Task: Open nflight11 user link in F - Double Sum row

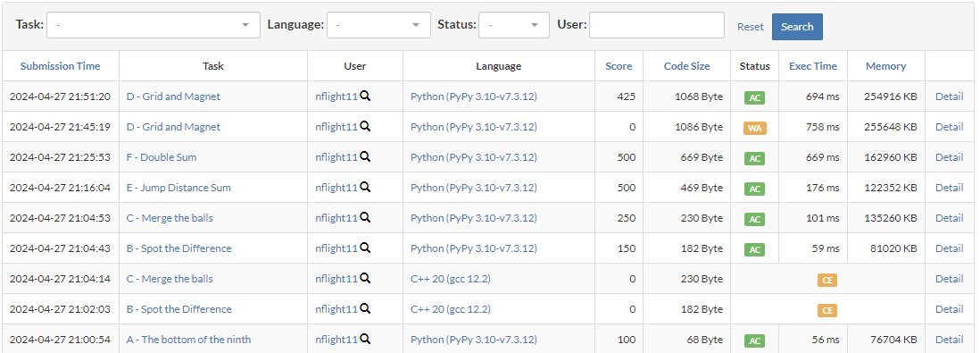Action: tap(336, 157)
